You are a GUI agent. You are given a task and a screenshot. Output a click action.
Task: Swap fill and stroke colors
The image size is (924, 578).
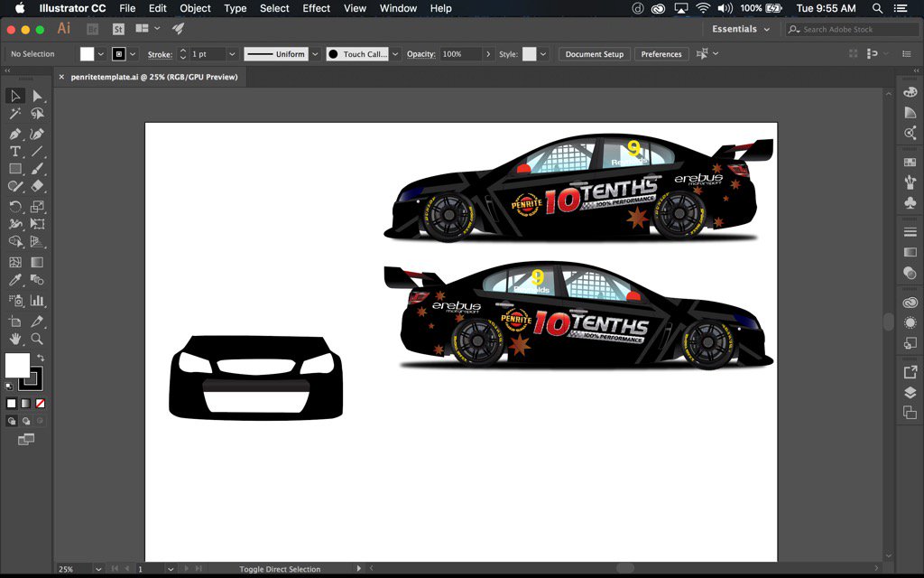click(x=40, y=358)
